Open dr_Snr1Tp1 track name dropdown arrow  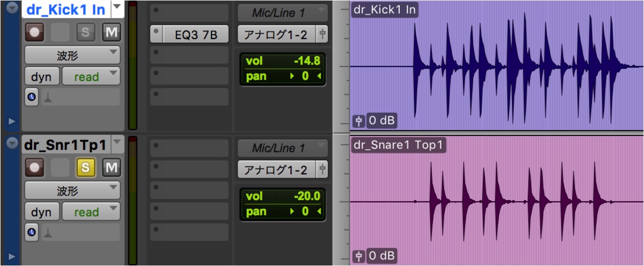pyautogui.click(x=116, y=144)
